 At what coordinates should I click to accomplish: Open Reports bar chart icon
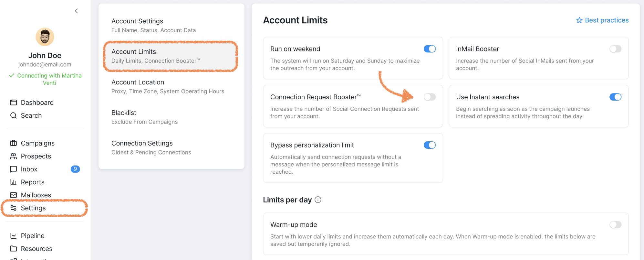(13, 182)
